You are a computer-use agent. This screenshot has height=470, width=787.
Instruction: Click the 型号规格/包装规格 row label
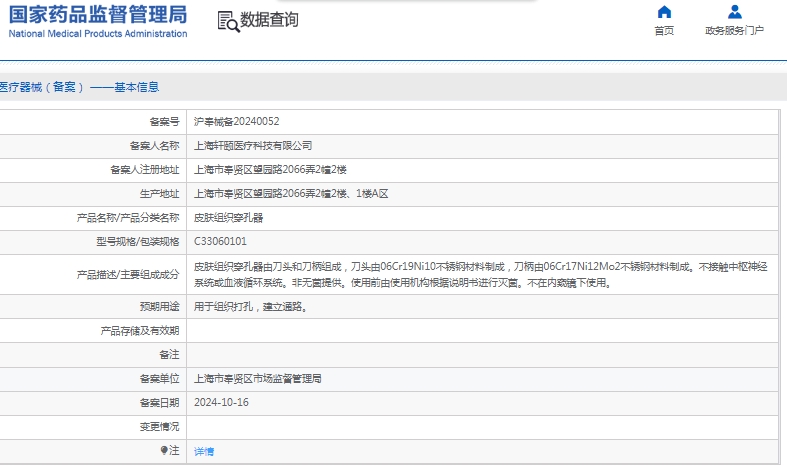(138, 242)
